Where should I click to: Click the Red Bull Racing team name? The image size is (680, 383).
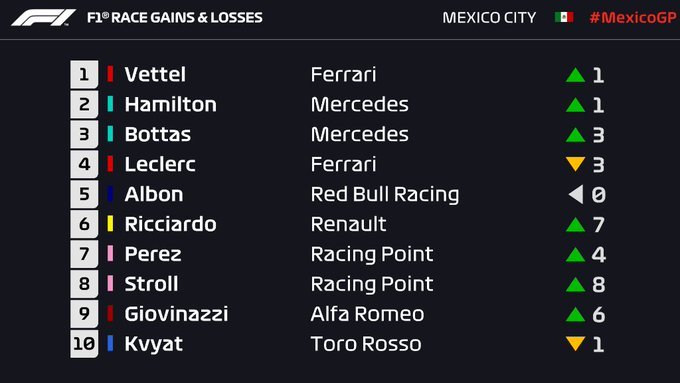click(x=385, y=195)
